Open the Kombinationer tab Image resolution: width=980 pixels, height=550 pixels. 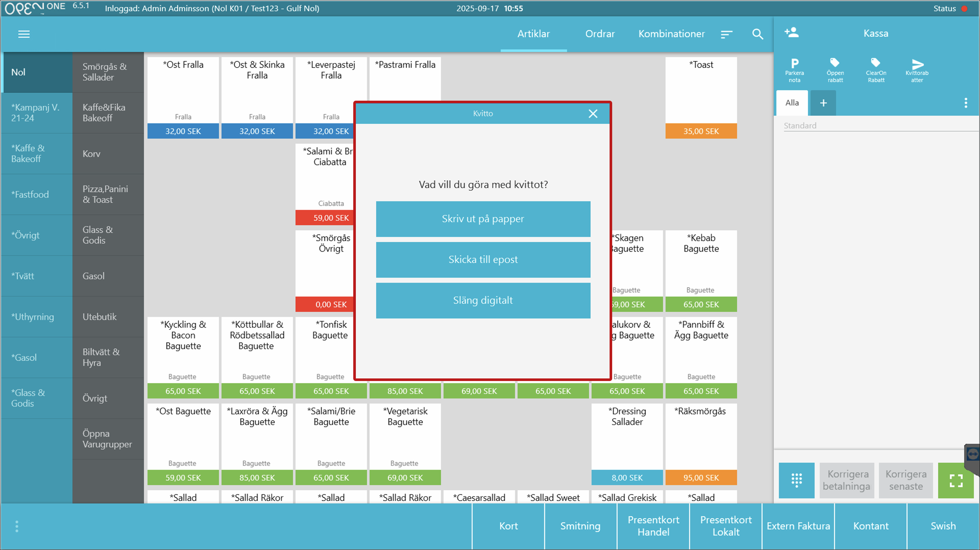671,34
